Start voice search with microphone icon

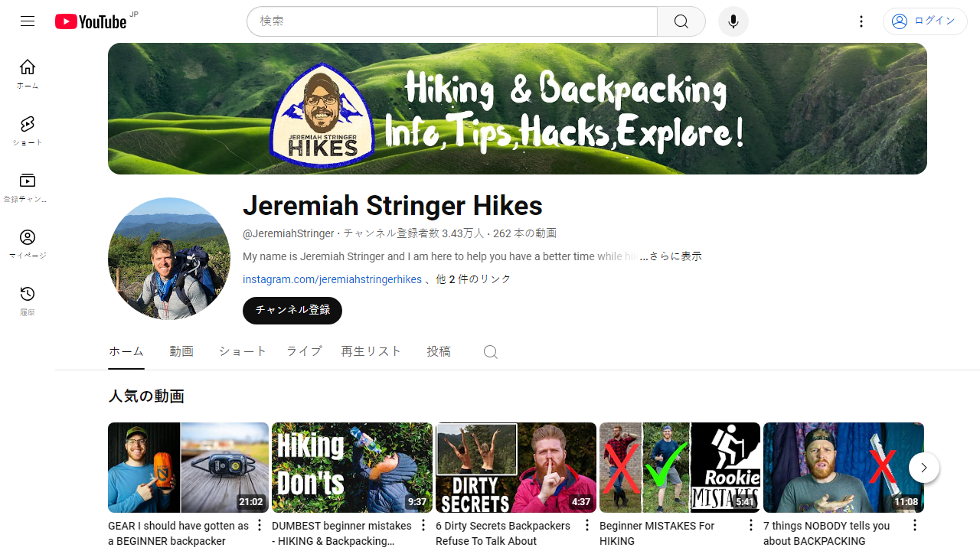point(733,21)
